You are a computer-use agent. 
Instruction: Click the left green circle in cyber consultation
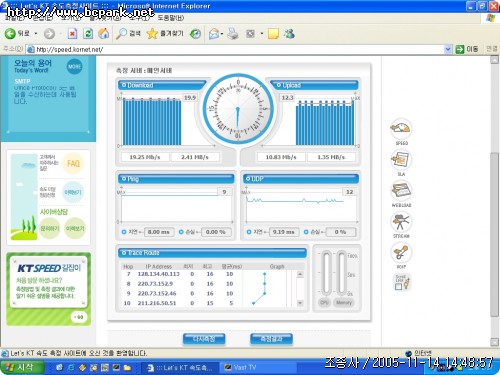point(50,229)
